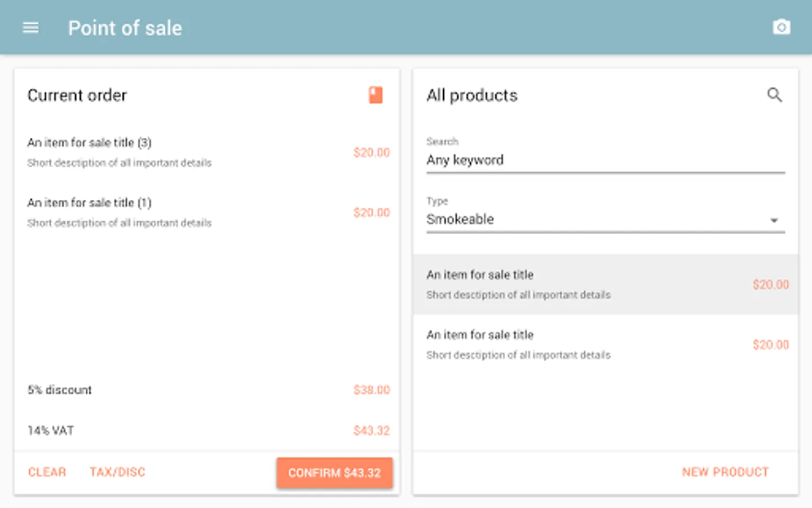Image resolution: width=812 pixels, height=508 pixels.
Task: Select the second product in All products list
Action: click(605, 344)
